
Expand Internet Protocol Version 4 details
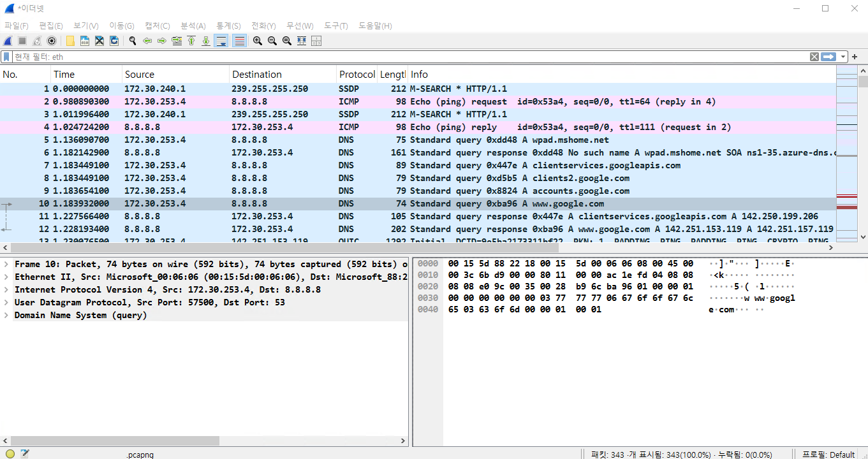6,289
